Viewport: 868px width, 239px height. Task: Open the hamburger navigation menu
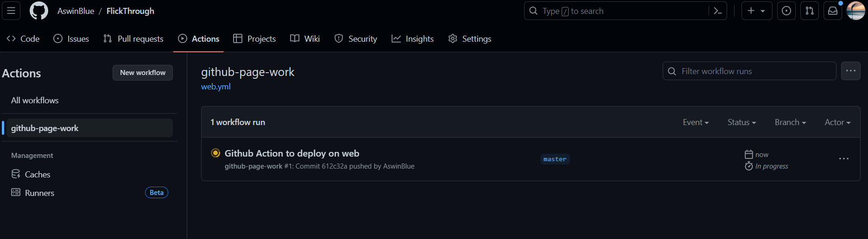[x=11, y=11]
